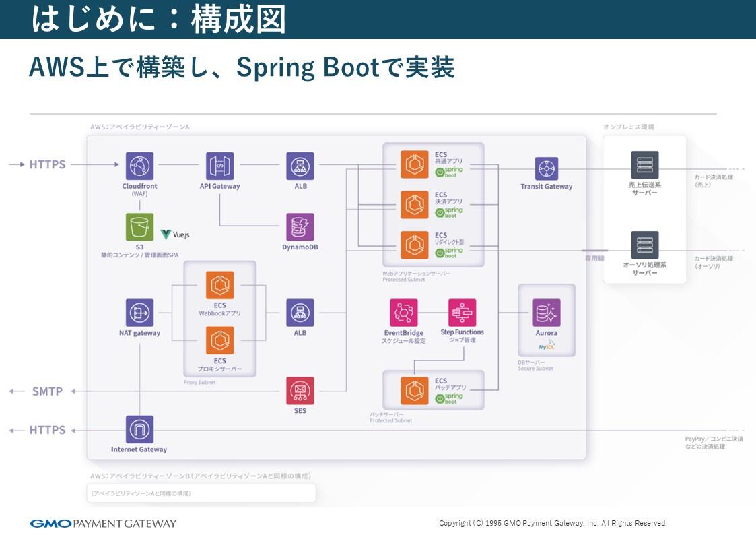
Task: Select the AWS:アベイラビリティーゾーンA heading
Action: 140,127
